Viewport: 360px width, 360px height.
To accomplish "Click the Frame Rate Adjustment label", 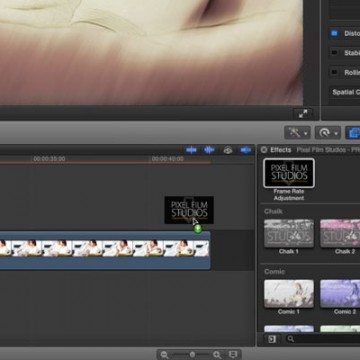I will pyautogui.click(x=289, y=195).
